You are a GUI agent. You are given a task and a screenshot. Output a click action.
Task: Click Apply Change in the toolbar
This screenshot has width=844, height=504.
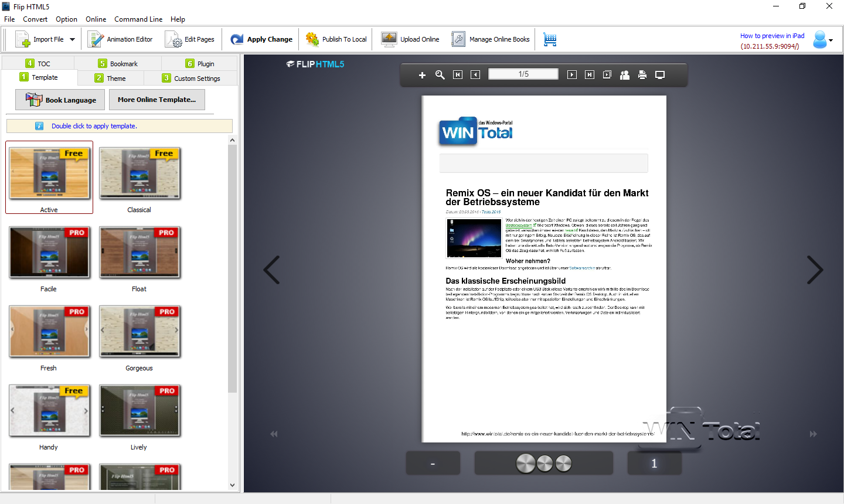[261, 39]
